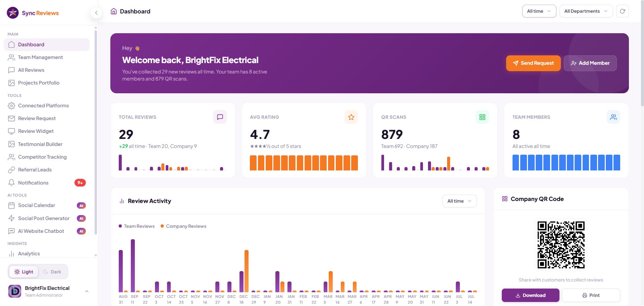Image resolution: width=644 pixels, height=306 pixels.
Task: Open Competitor Tracking
Action: point(47,157)
